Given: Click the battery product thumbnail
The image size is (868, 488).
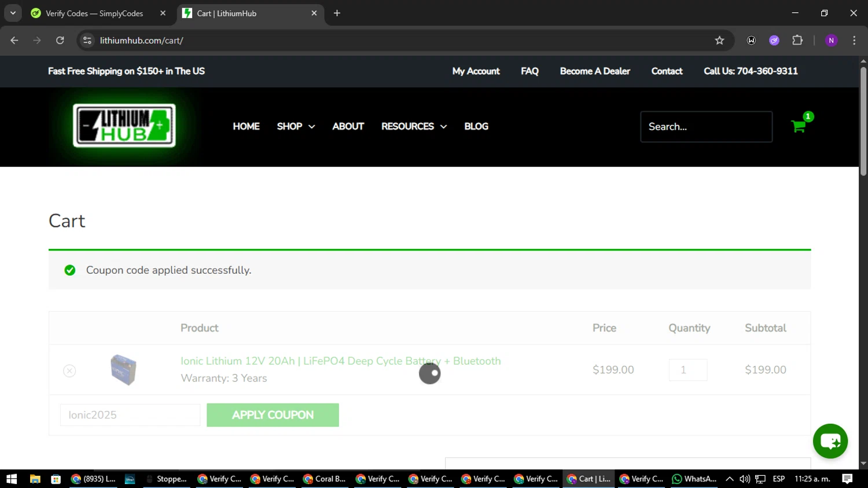Looking at the screenshot, I should click(123, 370).
